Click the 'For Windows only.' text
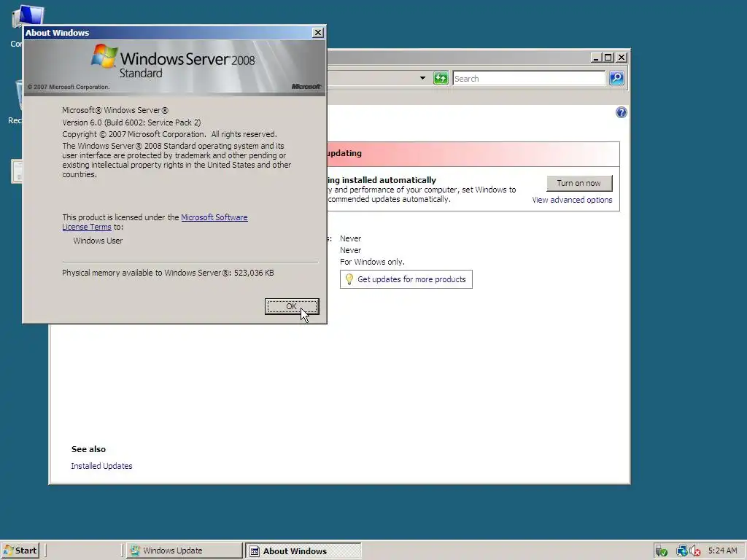 click(372, 262)
